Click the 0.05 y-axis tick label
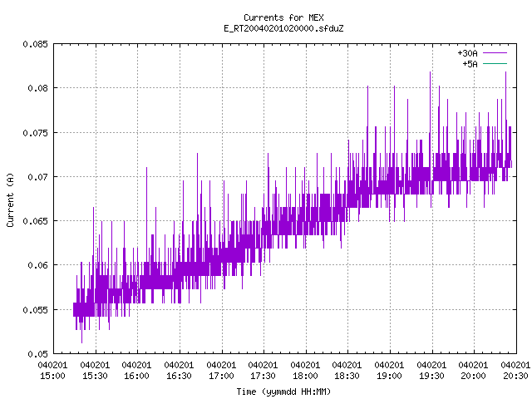 [38, 354]
